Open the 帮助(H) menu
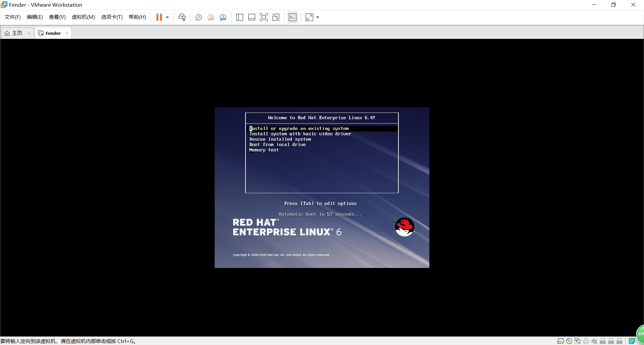644x345 pixels. tap(137, 17)
